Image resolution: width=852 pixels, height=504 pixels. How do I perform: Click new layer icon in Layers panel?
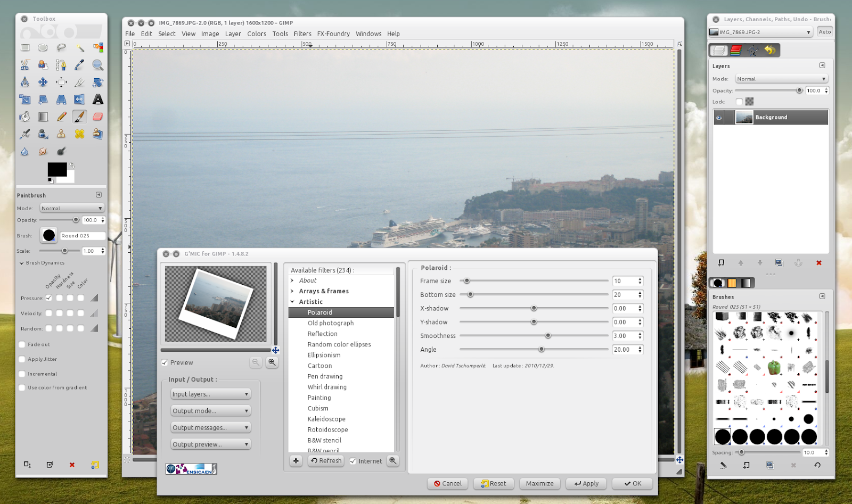point(721,263)
